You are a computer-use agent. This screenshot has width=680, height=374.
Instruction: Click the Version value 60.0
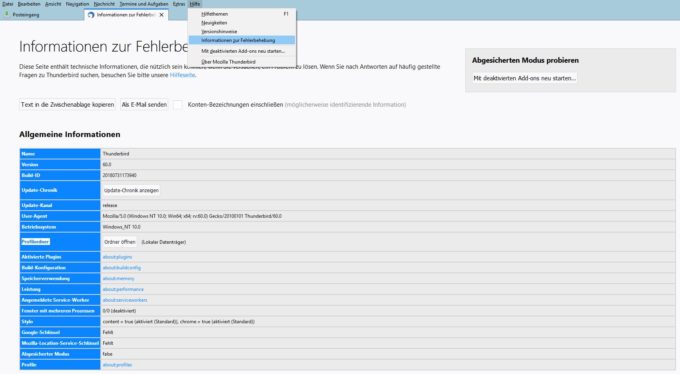pos(107,165)
